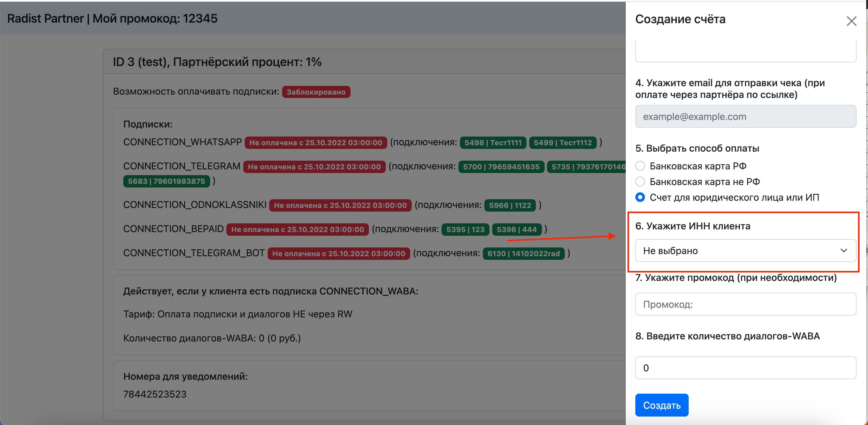Click the chevron arrow of Не выбрано select
The image size is (868, 425).
pos(843,250)
